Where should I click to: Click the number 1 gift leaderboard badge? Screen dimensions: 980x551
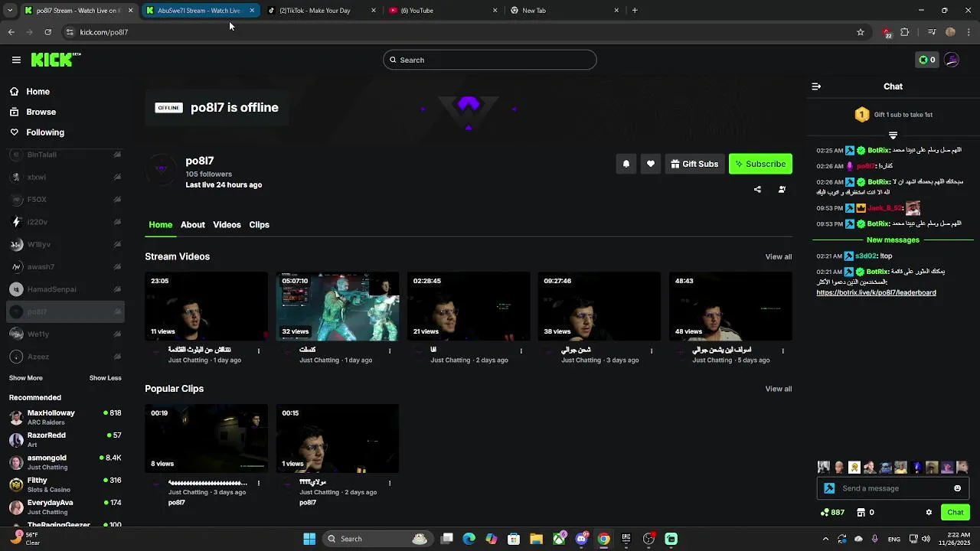tap(861, 115)
